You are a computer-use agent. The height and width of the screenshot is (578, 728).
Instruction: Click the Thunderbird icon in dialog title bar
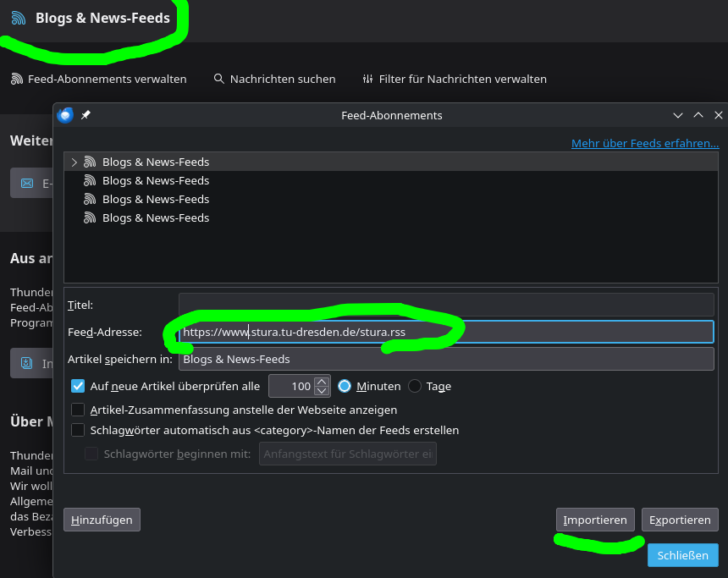coord(65,115)
